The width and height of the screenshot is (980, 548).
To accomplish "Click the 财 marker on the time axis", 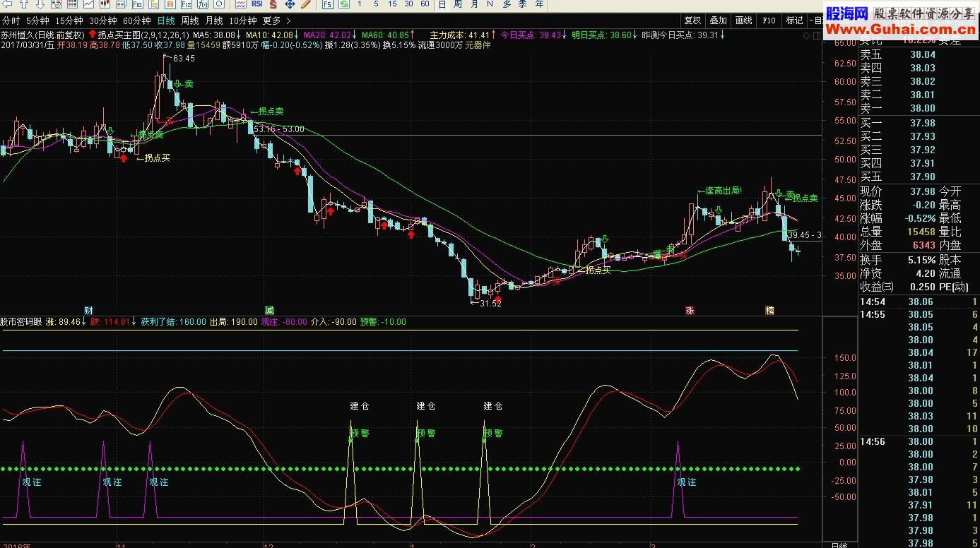I will point(88,310).
